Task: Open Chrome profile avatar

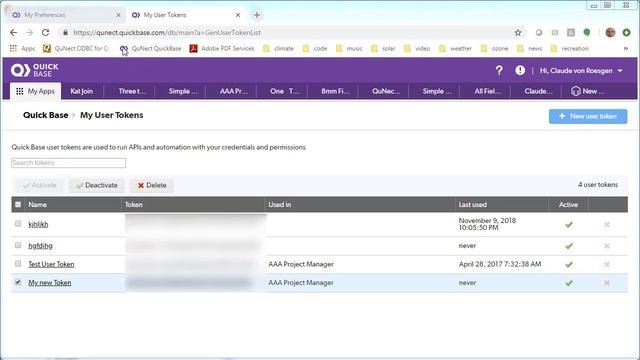Action: pyautogui.click(x=610, y=32)
